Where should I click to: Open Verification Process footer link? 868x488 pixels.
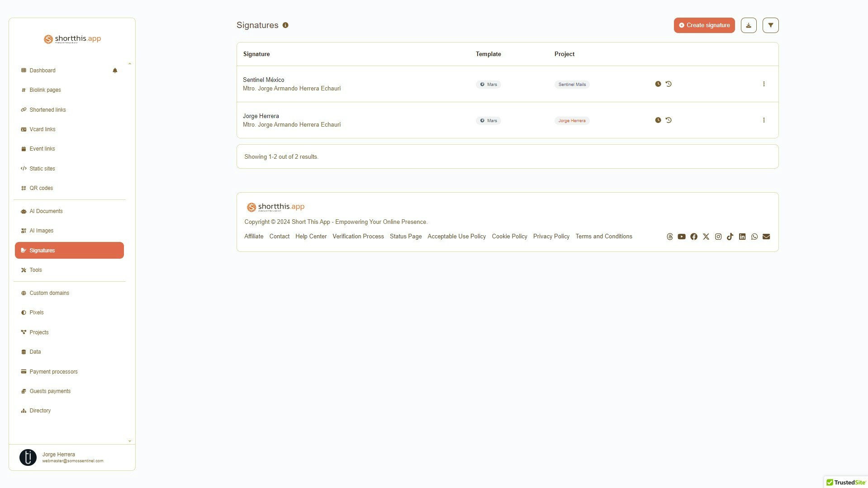(x=358, y=237)
